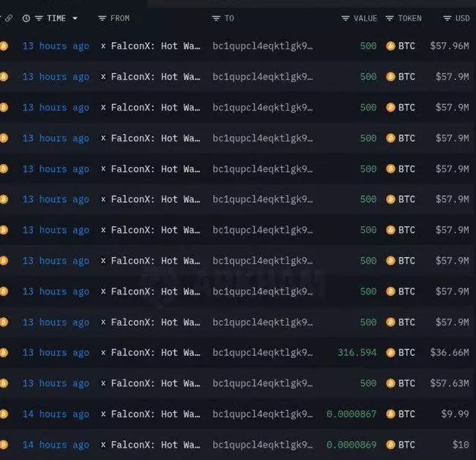Screen dimensions: 476x460
Task: Click the filter icon beside FROM header
Action: (102, 18)
